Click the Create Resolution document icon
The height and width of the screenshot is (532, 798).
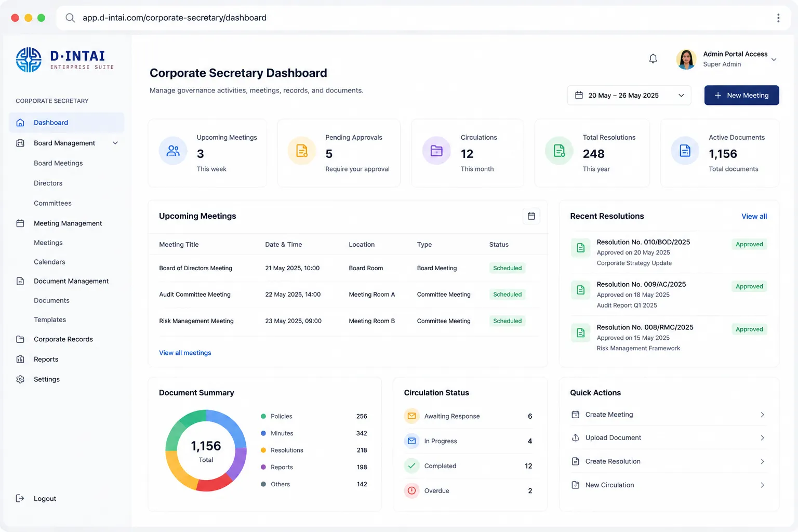[x=575, y=461]
